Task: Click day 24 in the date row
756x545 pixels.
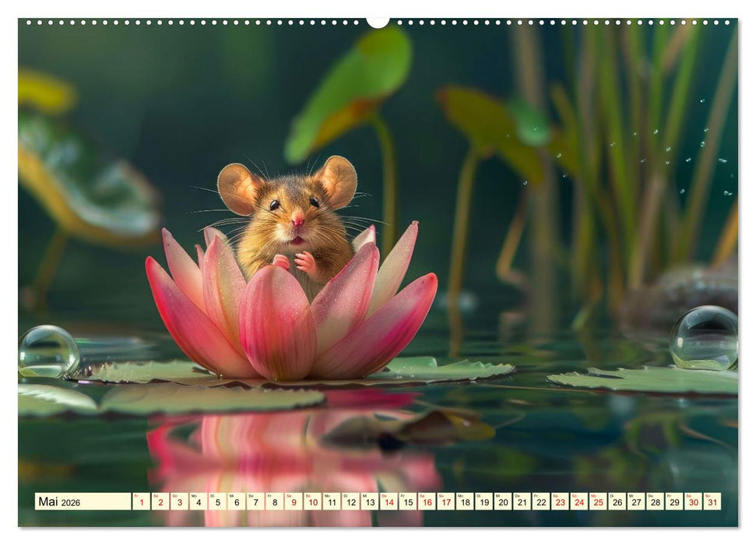Action: coord(578,501)
